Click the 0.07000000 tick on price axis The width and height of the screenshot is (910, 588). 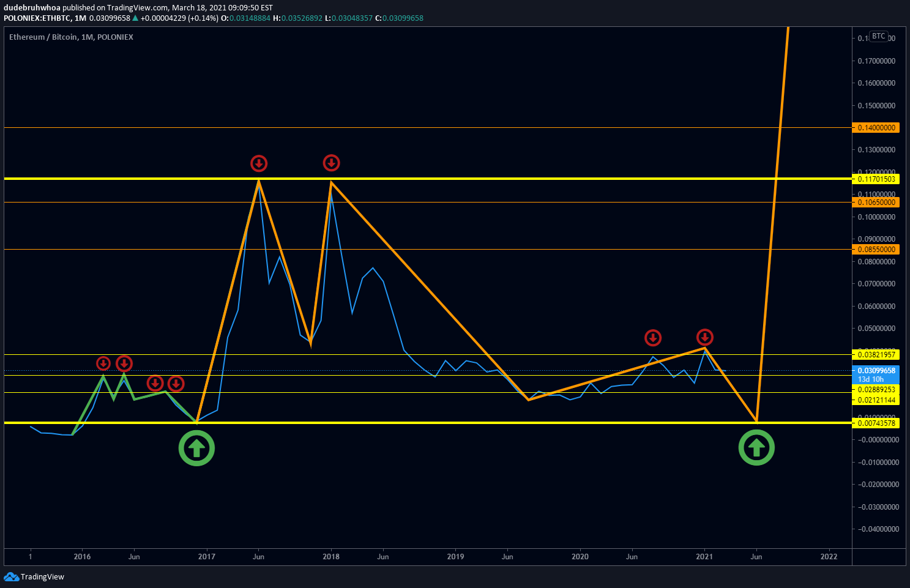(x=876, y=284)
